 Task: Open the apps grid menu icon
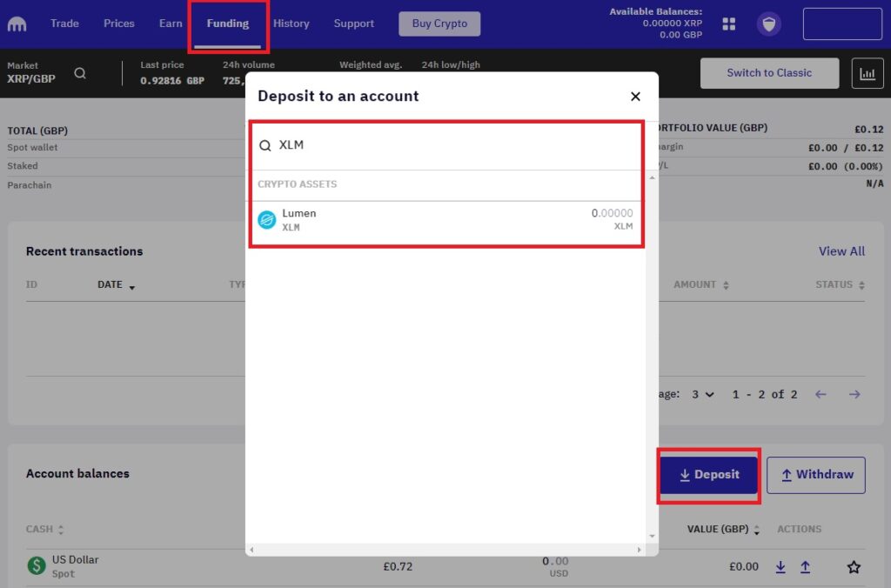pos(728,23)
